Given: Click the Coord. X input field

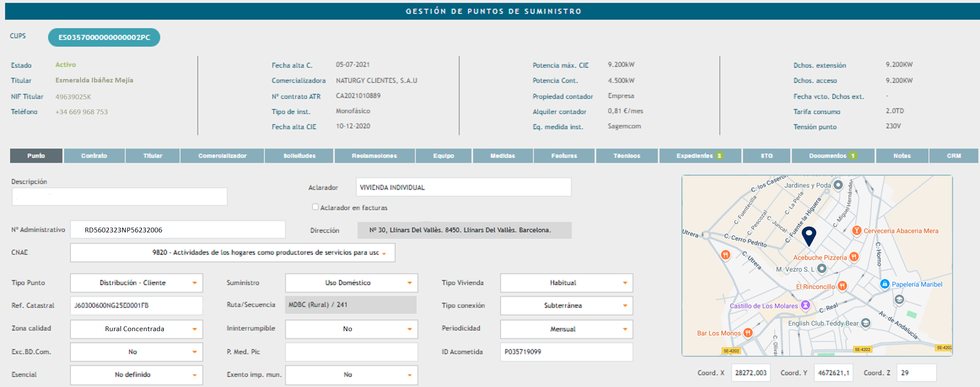Looking at the screenshot, I should click(x=750, y=373).
